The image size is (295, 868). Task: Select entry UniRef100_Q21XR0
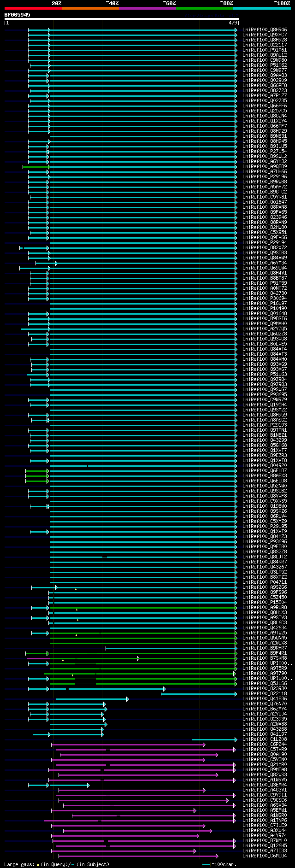(x=265, y=765)
